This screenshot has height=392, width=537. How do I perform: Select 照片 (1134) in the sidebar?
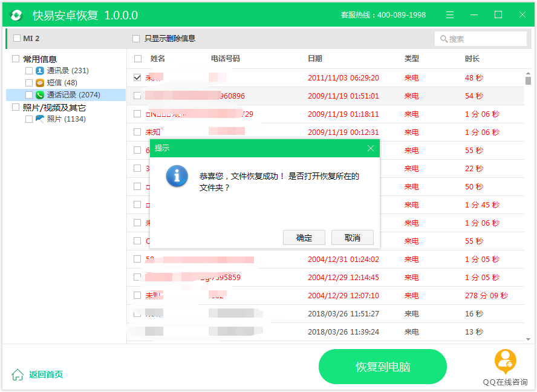tap(67, 119)
